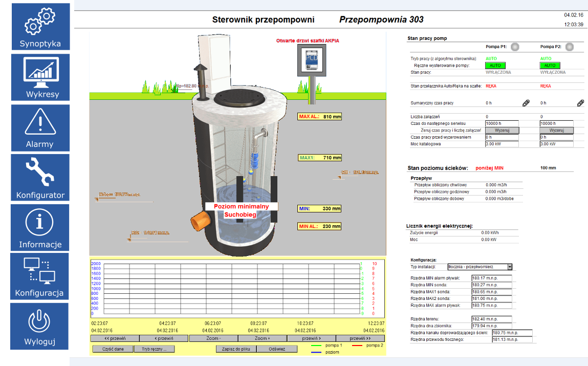Click Rzędna przewodu tłocznego field
The height and width of the screenshot is (366, 588).
[512, 339]
